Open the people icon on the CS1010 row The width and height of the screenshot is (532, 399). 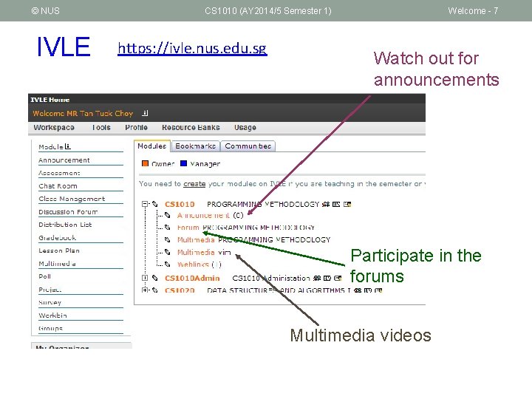click(x=326, y=204)
